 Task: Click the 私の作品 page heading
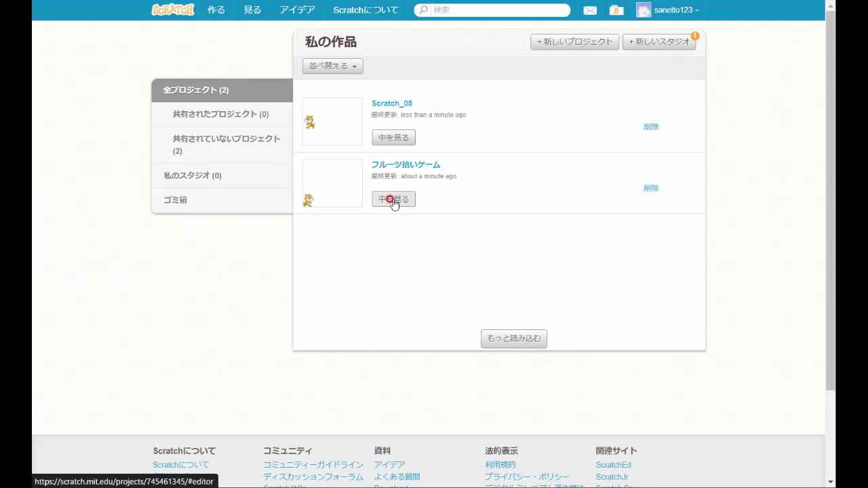(x=331, y=42)
